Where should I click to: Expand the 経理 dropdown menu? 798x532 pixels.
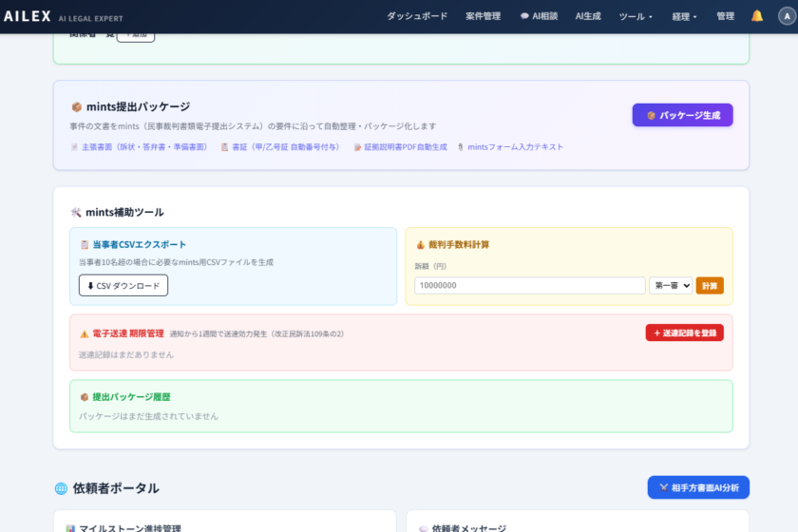tap(684, 16)
